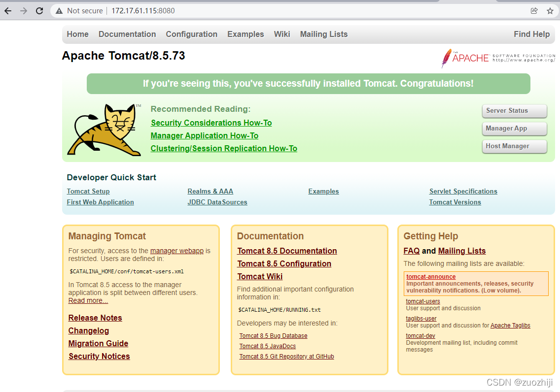
Task: Open tomcat-announce mailing list link
Action: point(431,276)
